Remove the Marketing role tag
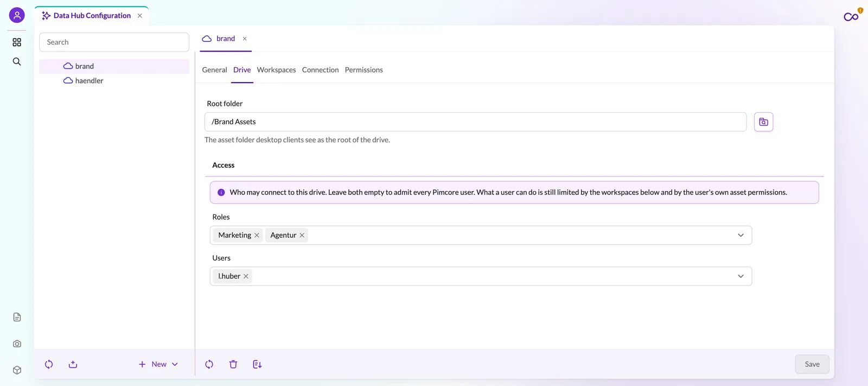The image size is (868, 386). 257,235
